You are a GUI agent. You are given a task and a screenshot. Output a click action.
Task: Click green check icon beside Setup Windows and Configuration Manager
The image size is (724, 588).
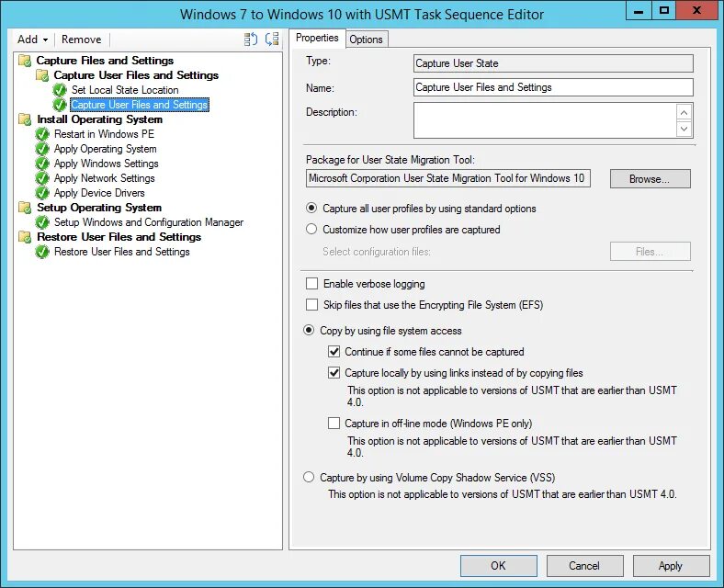[x=42, y=222]
